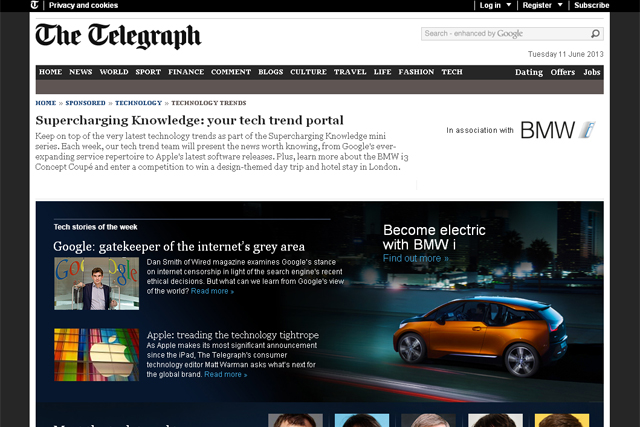Expand the Log in dropdown arrow
The height and width of the screenshot is (427, 640).
509,5
